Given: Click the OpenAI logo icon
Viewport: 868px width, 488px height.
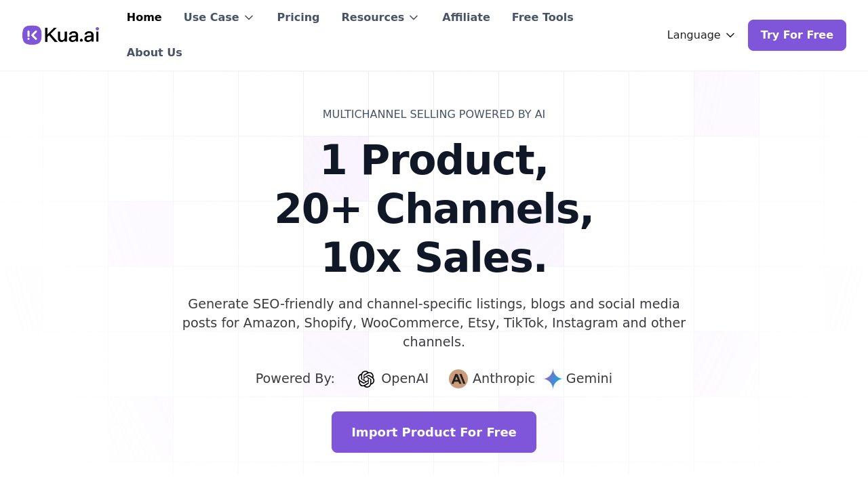Looking at the screenshot, I should point(366,379).
